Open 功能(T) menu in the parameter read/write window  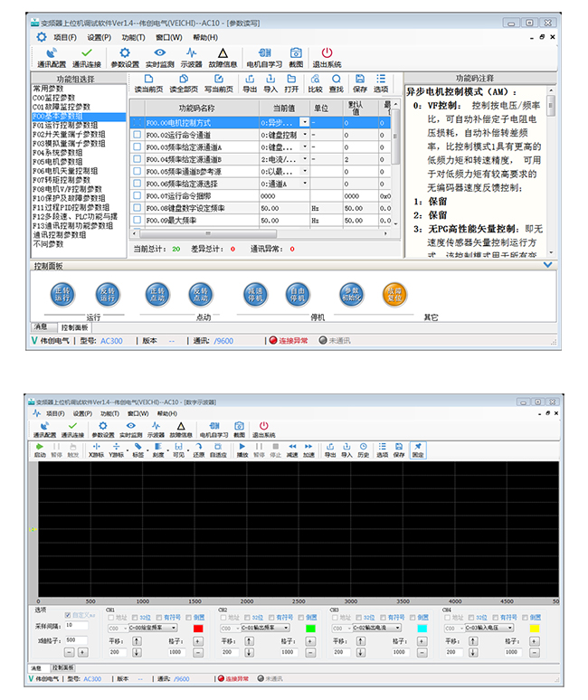click(x=133, y=37)
